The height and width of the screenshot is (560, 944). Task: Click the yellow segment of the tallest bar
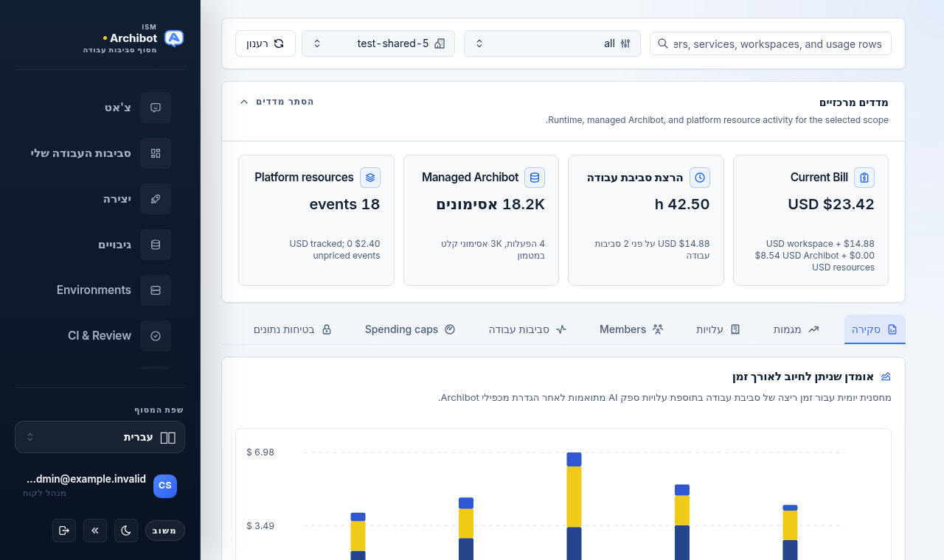click(574, 497)
